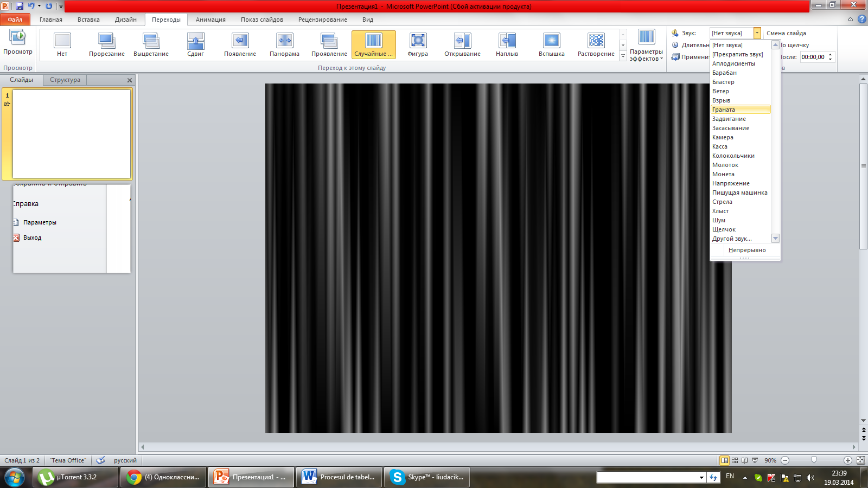Screen dimensions: 868x488
Task: Apply the Появление transition
Action: click(x=240, y=44)
